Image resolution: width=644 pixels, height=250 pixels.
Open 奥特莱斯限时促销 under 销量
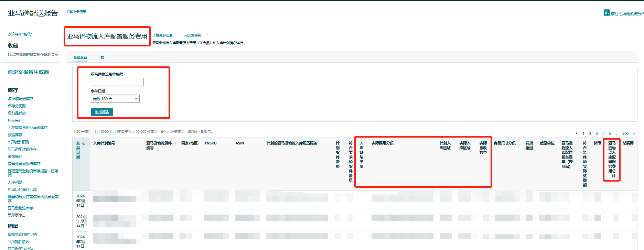pos(22,235)
